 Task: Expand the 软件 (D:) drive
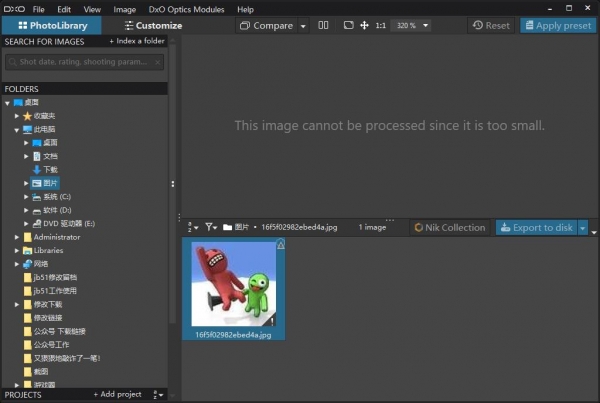coord(26,210)
